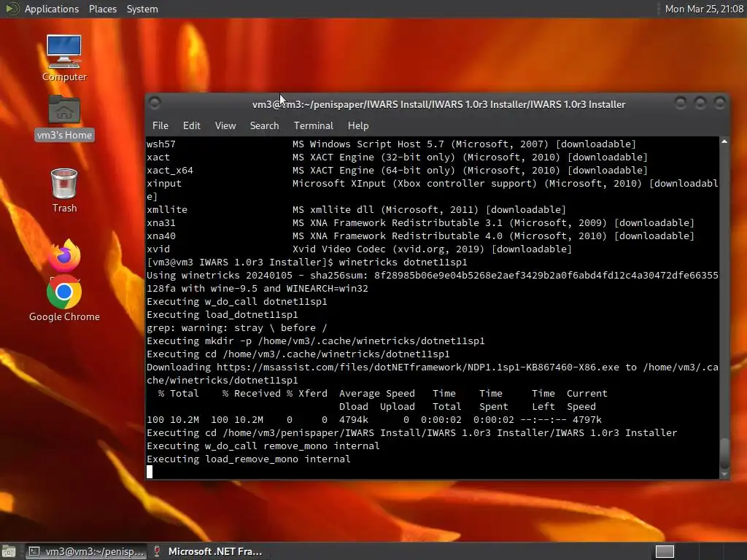This screenshot has width=747, height=560.
Task: Open the Applications menu
Action: point(52,9)
